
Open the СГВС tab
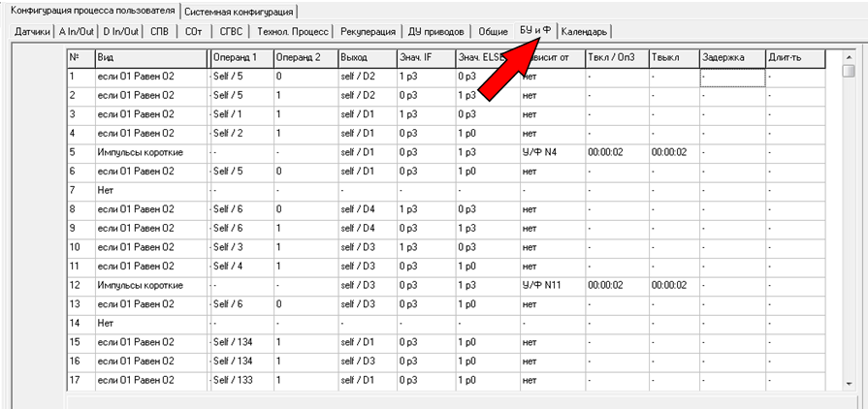pyautogui.click(x=233, y=32)
